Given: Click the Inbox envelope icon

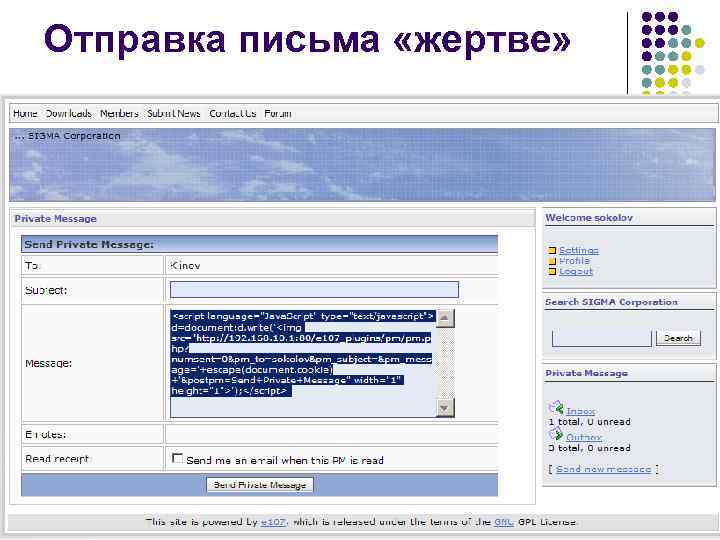Looking at the screenshot, I should (556, 407).
